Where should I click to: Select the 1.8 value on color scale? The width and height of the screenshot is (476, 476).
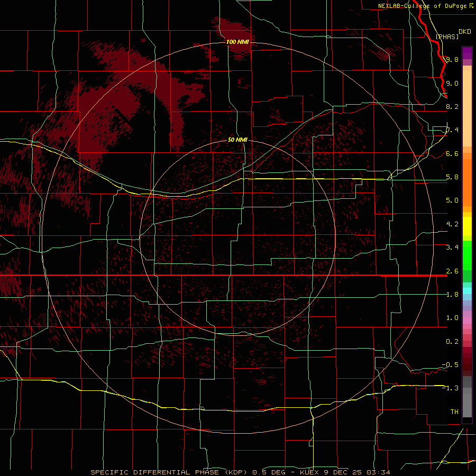(x=452, y=295)
